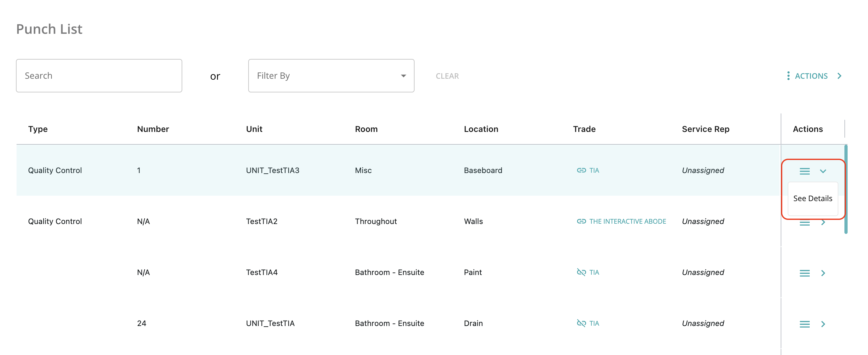This screenshot has height=355, width=868.
Task: Select TestTIA4 unit cell
Action: coord(262,272)
